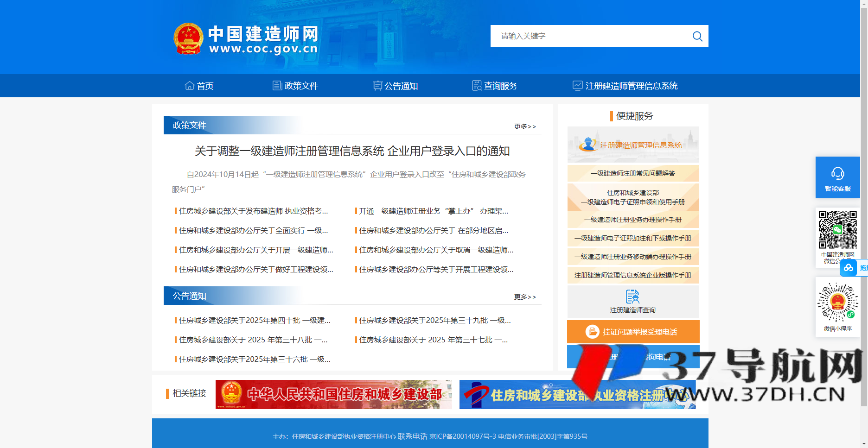The image size is (868, 448).
Task: Click the 查询服务 icon in the navigation bar
Action: point(477,85)
